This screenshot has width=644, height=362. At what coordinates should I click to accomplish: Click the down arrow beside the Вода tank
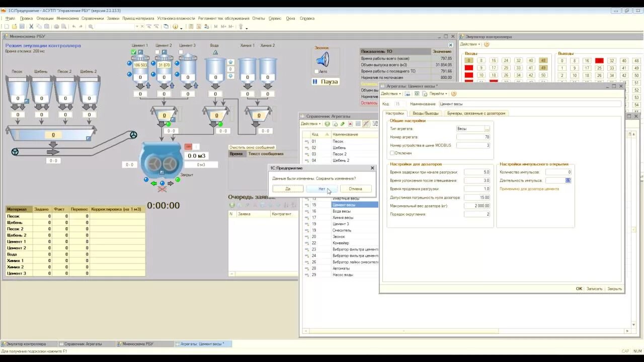pyautogui.click(x=230, y=76)
